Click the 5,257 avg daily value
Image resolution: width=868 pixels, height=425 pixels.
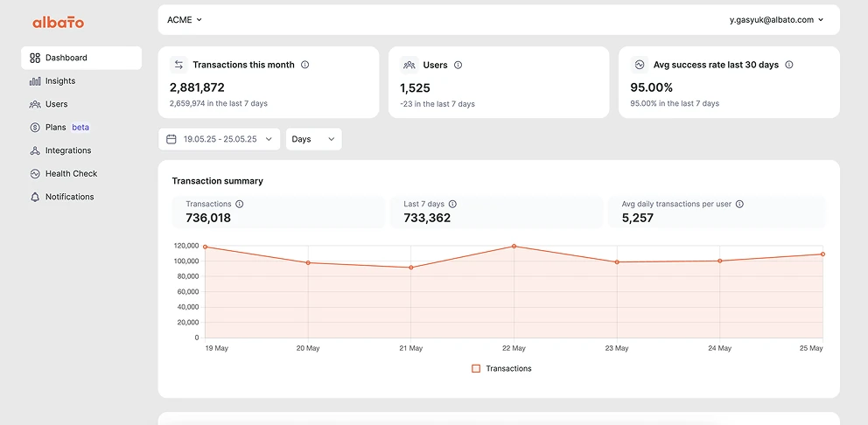tap(638, 218)
